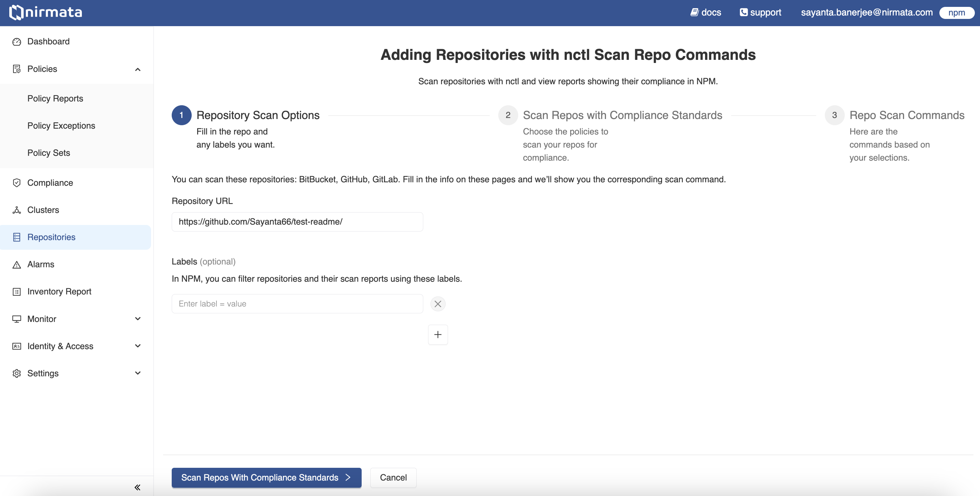The height and width of the screenshot is (496, 980).
Task: Go to Compliance page
Action: point(50,183)
